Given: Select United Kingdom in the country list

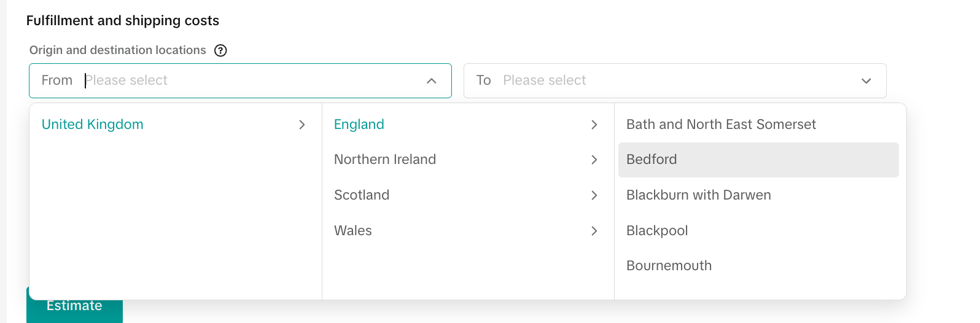Looking at the screenshot, I should pos(93,125).
